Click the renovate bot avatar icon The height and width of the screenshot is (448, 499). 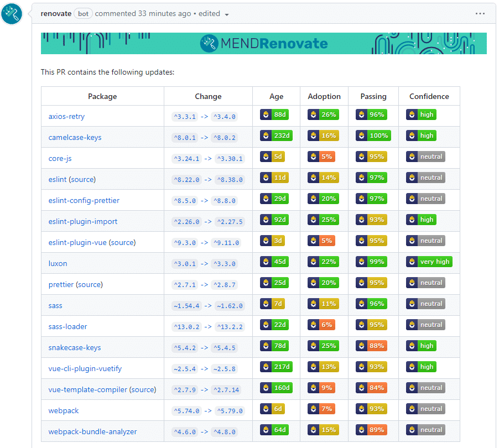(x=12, y=13)
